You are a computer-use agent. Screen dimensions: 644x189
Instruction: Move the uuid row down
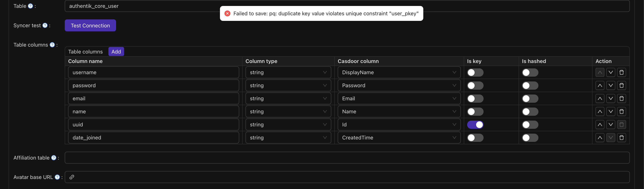610,125
